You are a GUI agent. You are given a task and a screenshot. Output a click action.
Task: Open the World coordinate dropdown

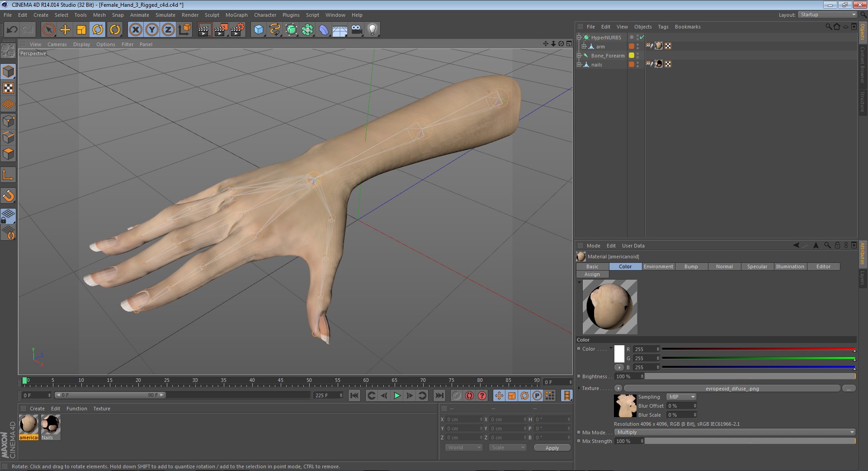coord(463,447)
